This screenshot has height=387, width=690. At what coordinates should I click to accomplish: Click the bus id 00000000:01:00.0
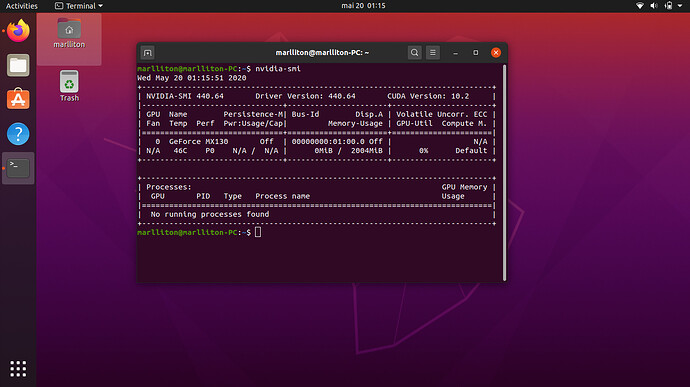(x=328, y=142)
